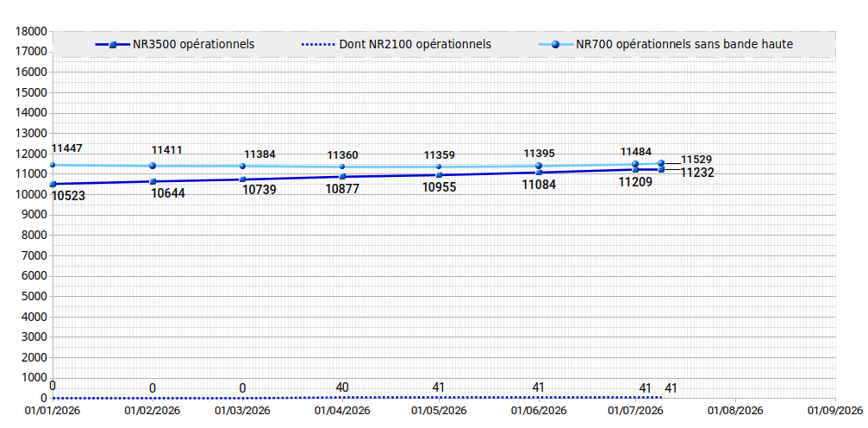Select the NR700 data point labeled 11447

(53, 165)
